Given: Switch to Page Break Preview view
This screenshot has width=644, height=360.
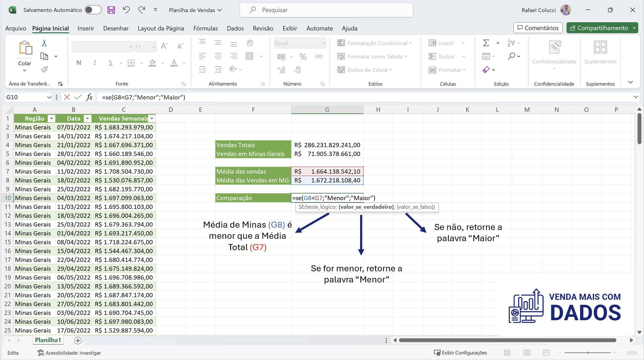Looking at the screenshot, I should pos(546,353).
